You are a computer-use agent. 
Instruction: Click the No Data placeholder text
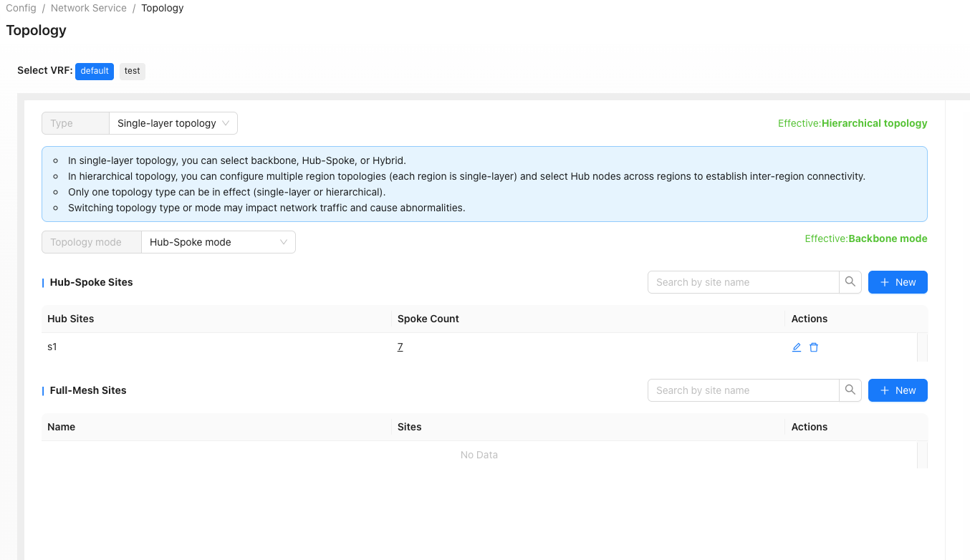click(x=479, y=455)
